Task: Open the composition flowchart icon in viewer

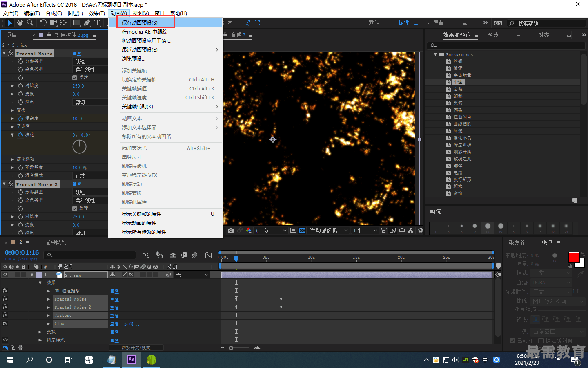Action: coord(411,231)
